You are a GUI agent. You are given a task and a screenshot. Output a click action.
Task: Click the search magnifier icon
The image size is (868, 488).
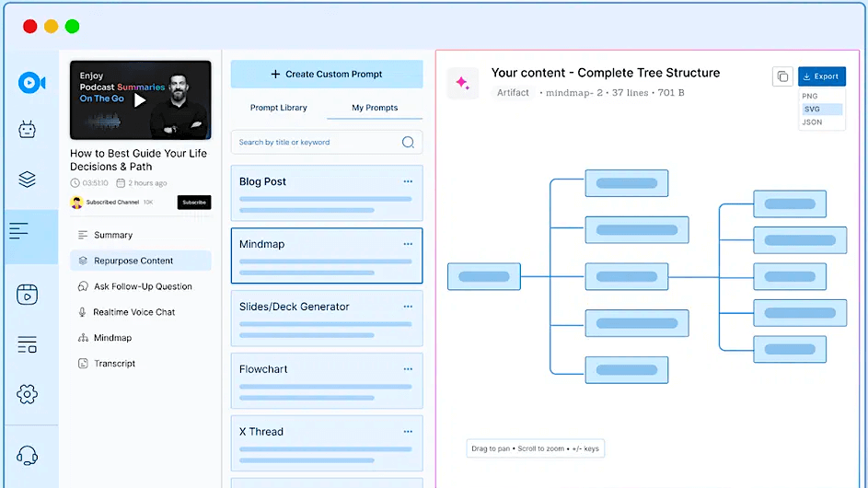pyautogui.click(x=408, y=143)
